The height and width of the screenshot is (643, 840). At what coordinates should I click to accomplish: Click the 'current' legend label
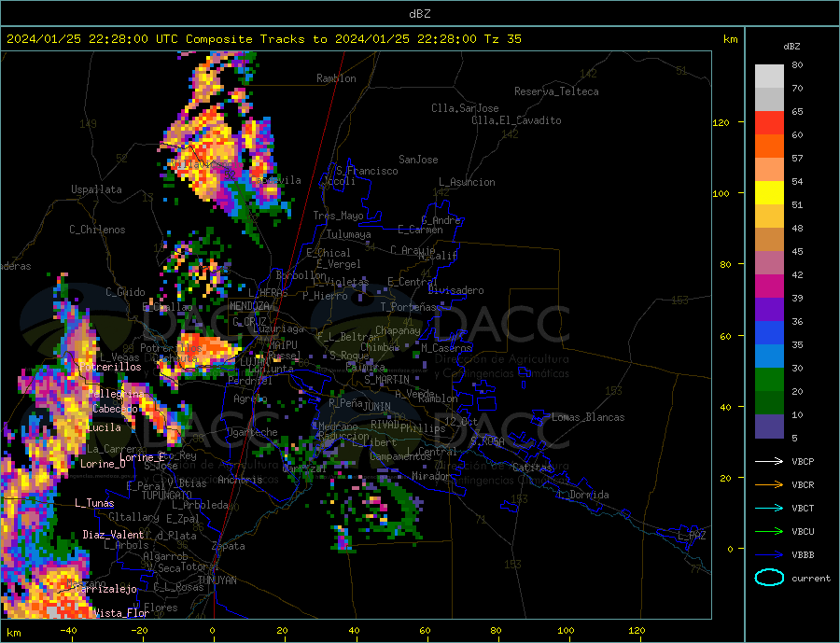[x=811, y=579]
